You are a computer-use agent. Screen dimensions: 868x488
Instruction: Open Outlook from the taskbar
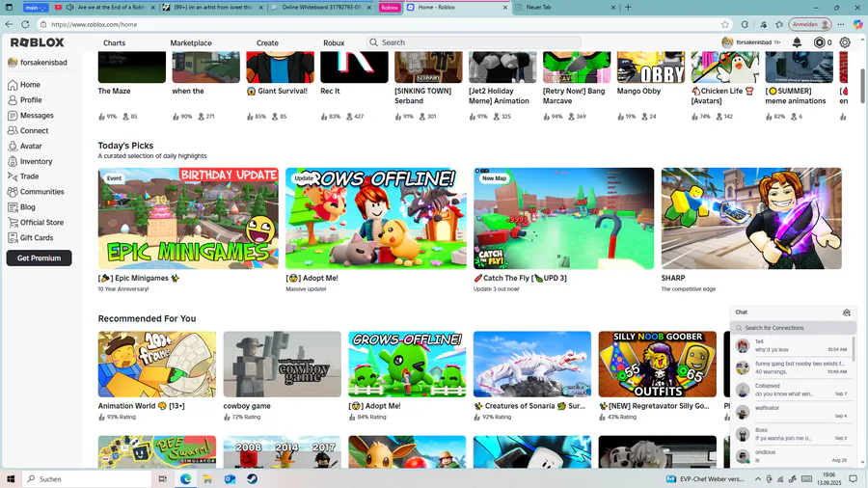[230, 479]
